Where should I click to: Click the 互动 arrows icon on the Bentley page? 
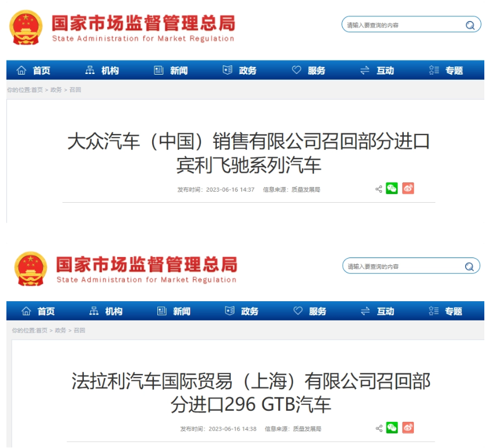coord(365,70)
